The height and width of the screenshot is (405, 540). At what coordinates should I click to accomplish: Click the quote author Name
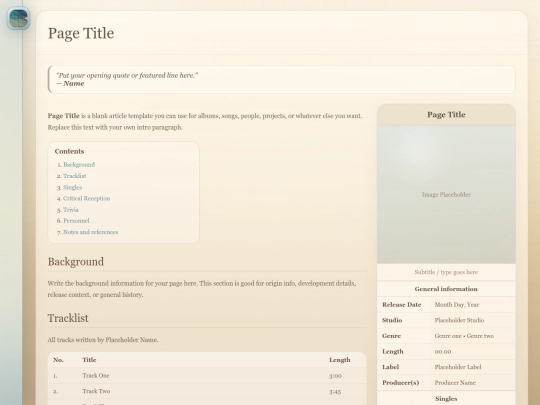(73, 84)
